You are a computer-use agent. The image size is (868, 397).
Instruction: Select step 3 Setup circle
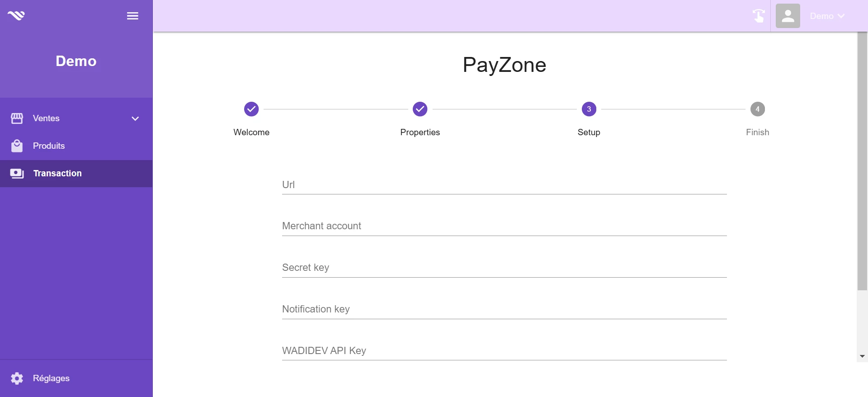589,109
